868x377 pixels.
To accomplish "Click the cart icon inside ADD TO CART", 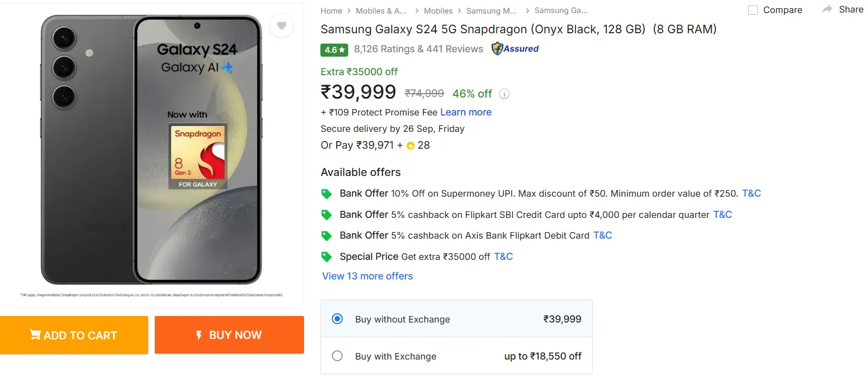I will tap(36, 335).
